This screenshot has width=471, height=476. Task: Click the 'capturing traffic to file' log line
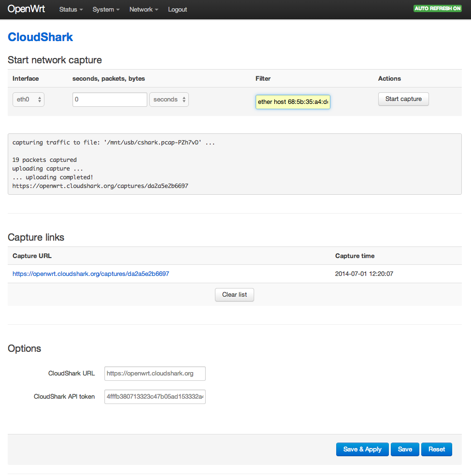(x=114, y=143)
